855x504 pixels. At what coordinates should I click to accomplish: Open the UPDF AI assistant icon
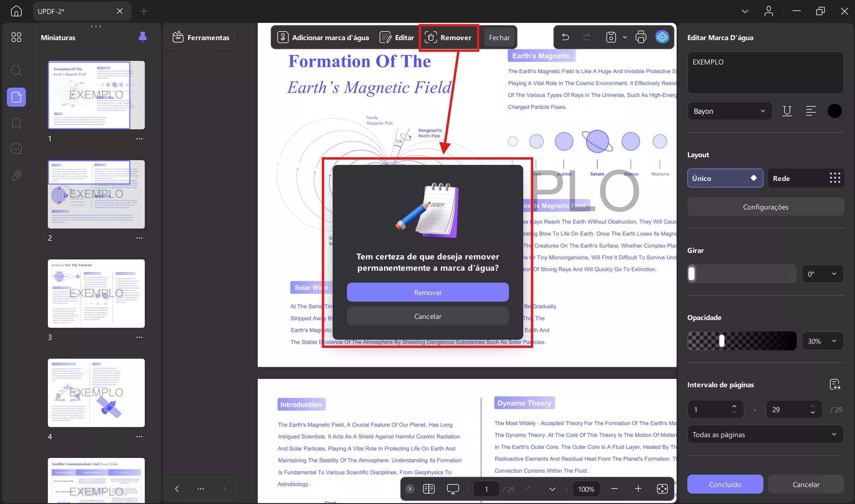point(662,37)
